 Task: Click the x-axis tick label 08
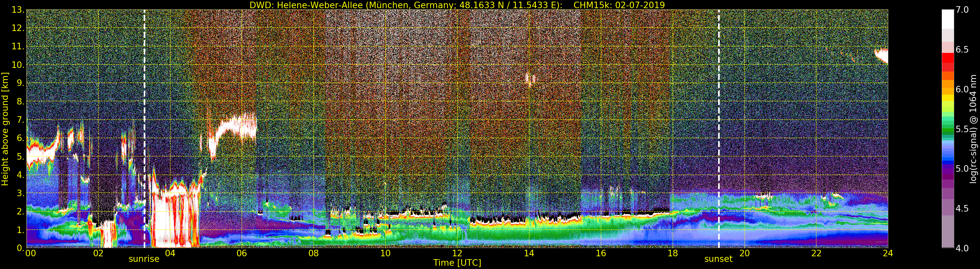[313, 253]
